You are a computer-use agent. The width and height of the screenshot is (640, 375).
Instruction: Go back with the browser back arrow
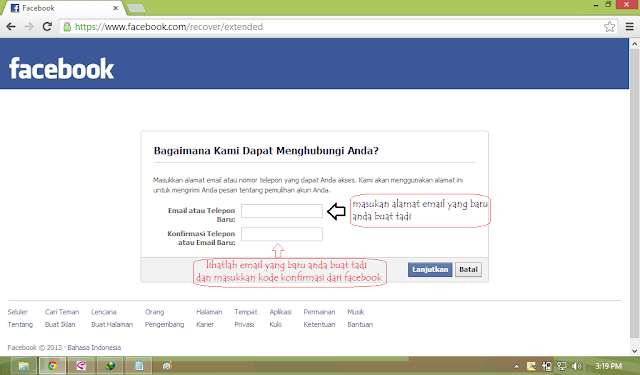[11, 27]
